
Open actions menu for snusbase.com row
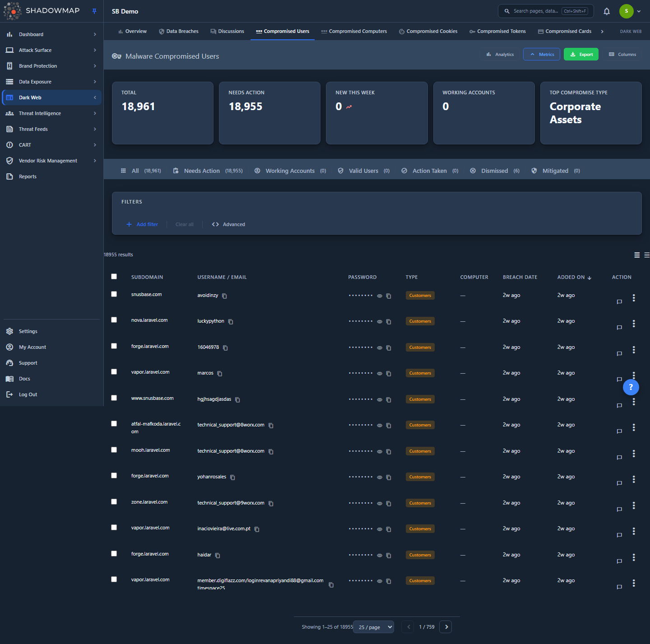[x=634, y=298]
